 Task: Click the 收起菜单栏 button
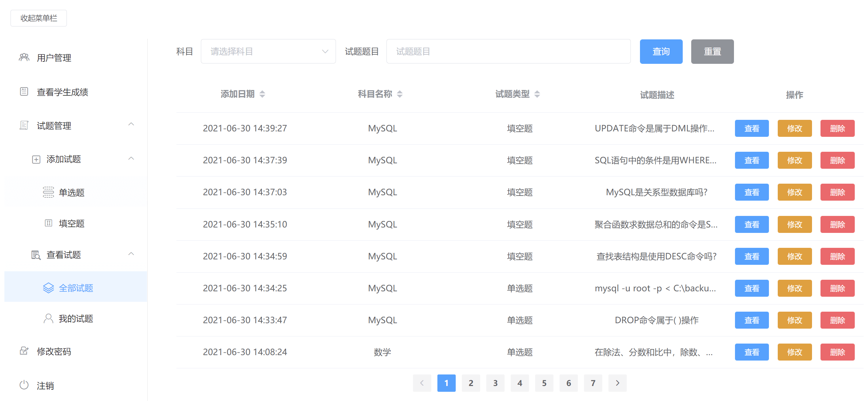(39, 18)
